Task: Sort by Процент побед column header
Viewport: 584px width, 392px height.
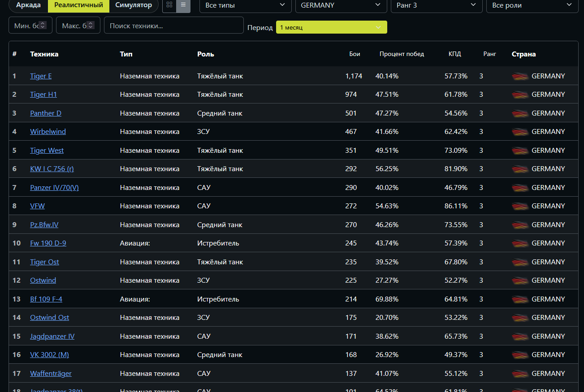Action: [402, 54]
